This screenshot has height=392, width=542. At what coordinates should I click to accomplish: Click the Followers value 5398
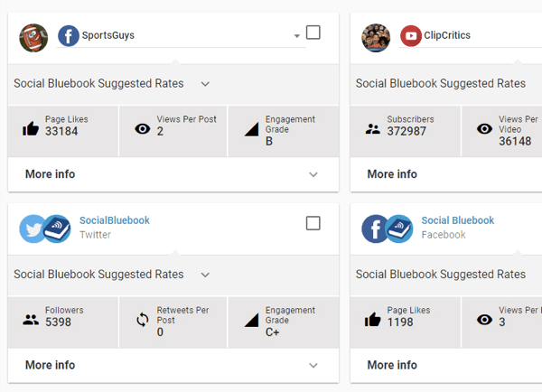58,322
